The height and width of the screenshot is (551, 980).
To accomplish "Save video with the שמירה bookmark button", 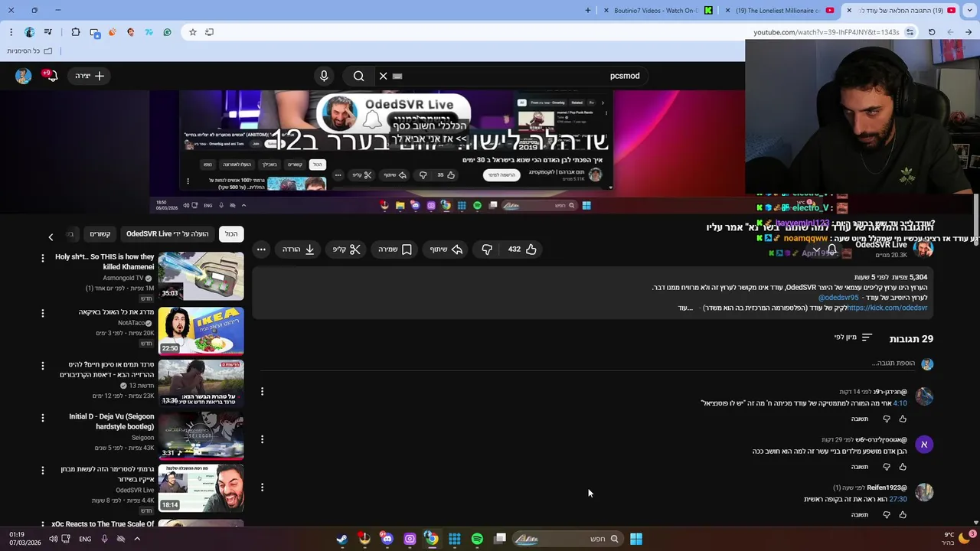I will tap(395, 249).
